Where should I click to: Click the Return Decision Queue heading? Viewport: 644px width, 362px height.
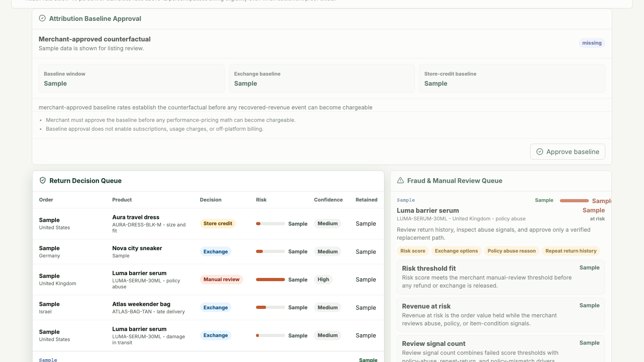85,181
